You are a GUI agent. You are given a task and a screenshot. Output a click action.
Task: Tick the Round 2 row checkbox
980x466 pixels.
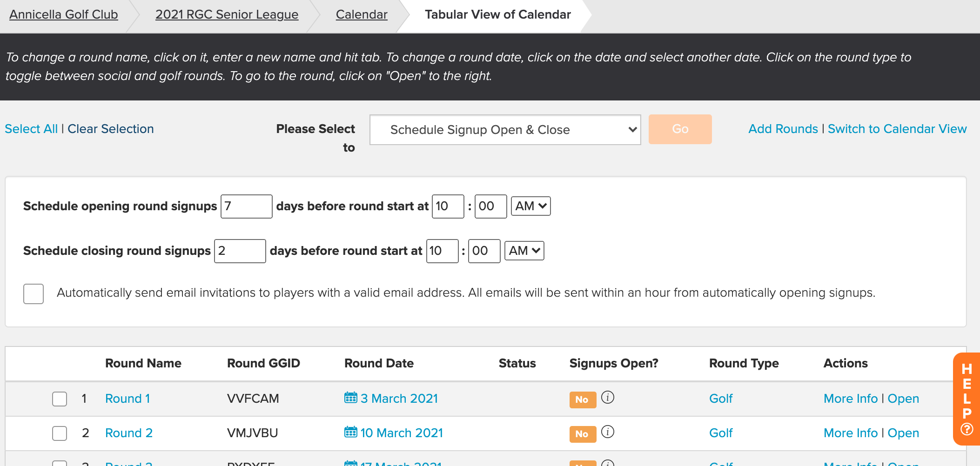pyautogui.click(x=60, y=433)
